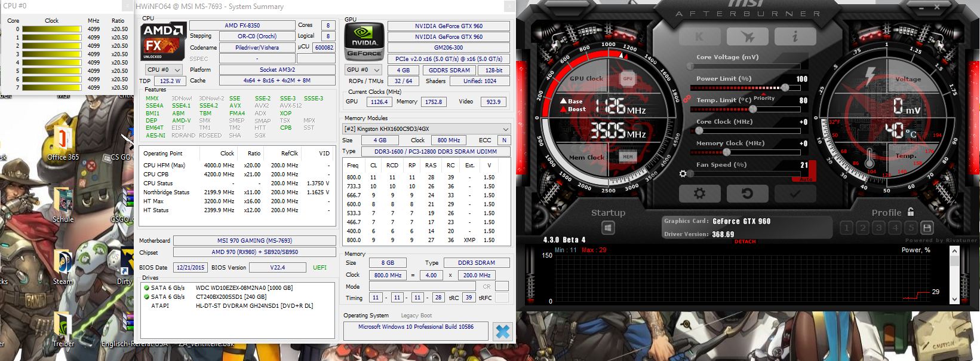The width and height of the screenshot is (980, 361).
Task: Click the DETACH monitor link
Action: coord(745,242)
